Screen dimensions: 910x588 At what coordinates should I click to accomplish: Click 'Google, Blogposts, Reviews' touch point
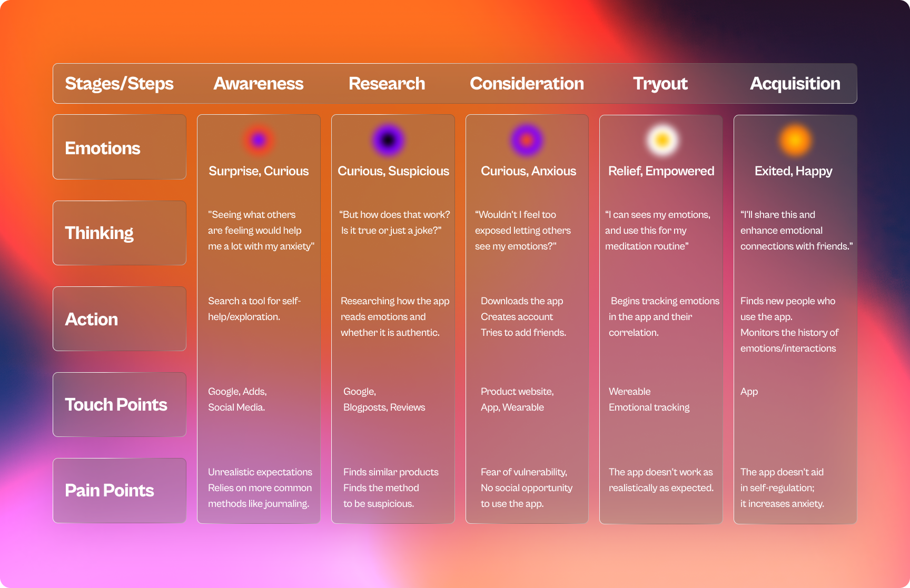tap(384, 400)
